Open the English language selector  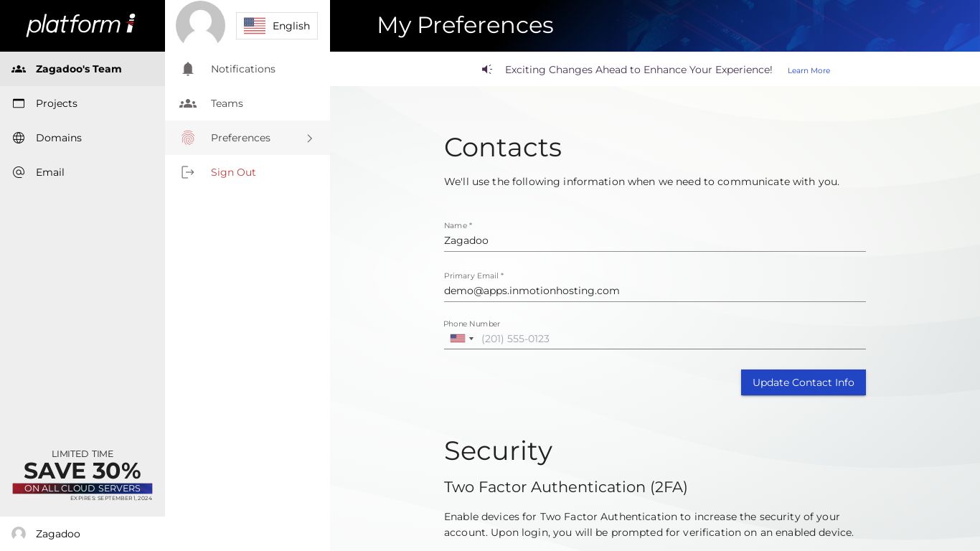coord(277,26)
